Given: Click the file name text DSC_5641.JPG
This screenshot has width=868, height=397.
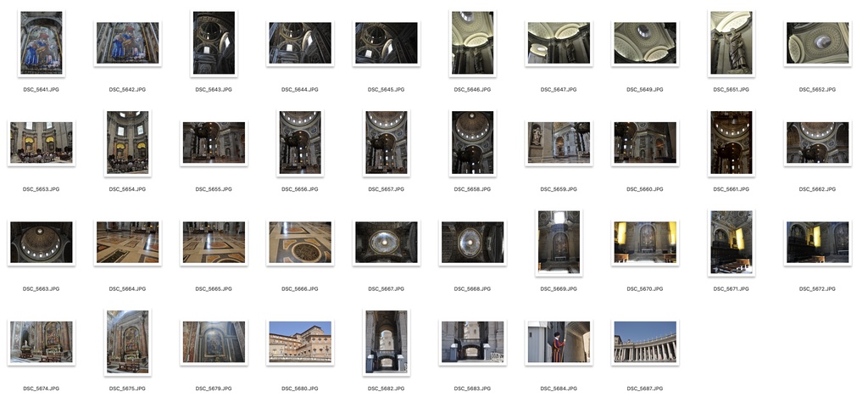Looking at the screenshot, I should coord(42,89).
